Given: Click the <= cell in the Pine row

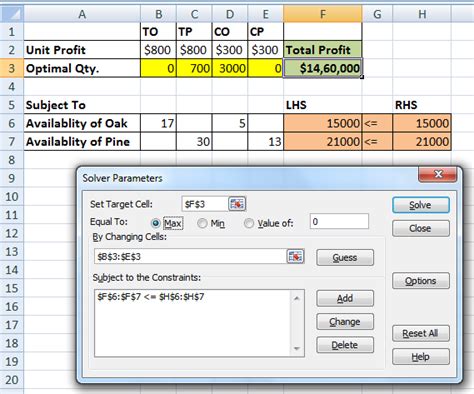Looking at the screenshot, I should click(x=377, y=142).
